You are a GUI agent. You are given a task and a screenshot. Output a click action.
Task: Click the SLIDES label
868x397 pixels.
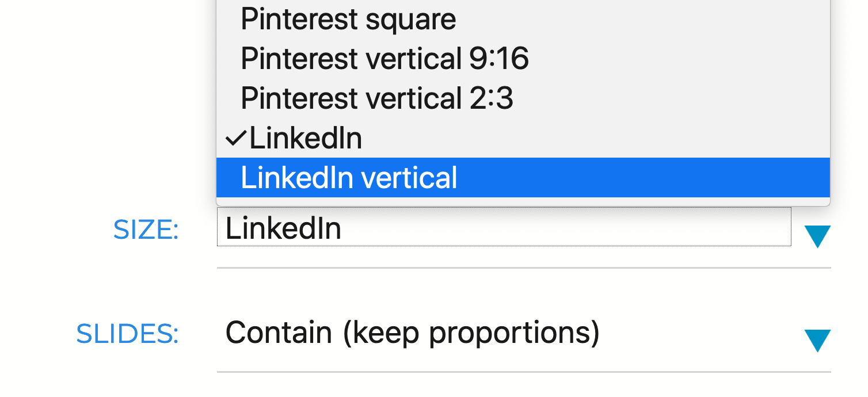point(127,334)
